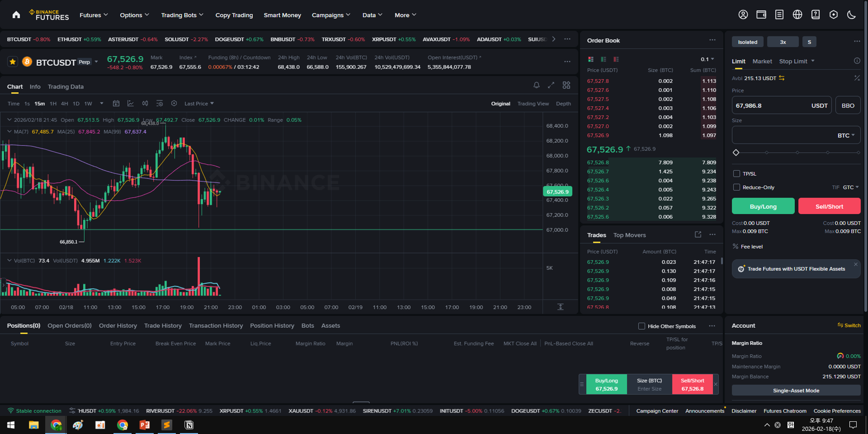Image resolution: width=868 pixels, height=434 pixels.
Task: Open Copy Trading page
Action: click(x=234, y=15)
